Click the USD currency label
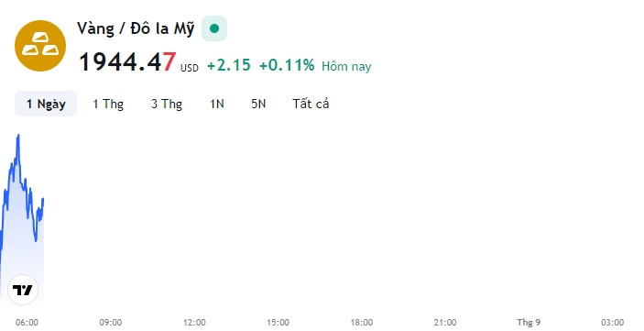This screenshot has height=331, width=644. [x=190, y=68]
